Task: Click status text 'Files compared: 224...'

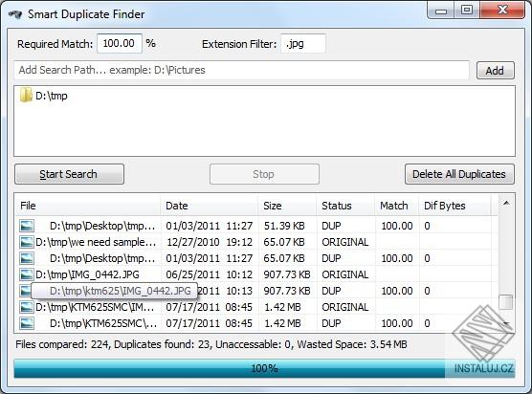Action: [x=211, y=344]
